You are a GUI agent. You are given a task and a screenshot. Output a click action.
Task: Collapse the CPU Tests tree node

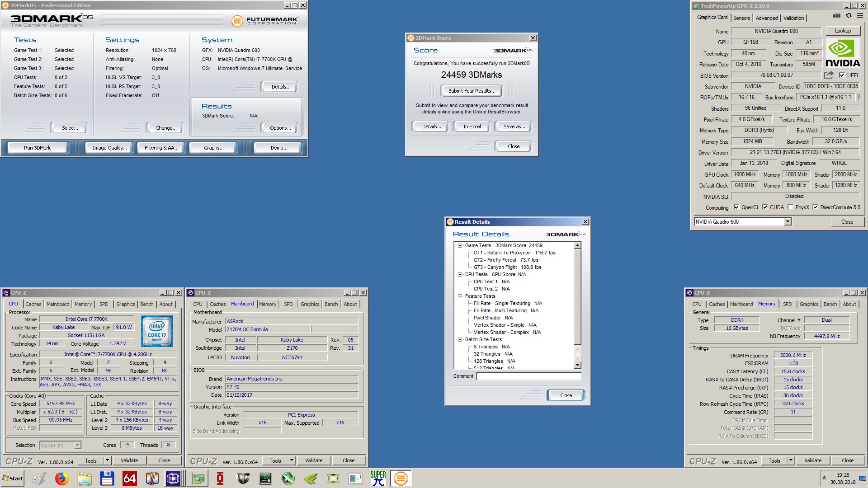tap(460, 275)
